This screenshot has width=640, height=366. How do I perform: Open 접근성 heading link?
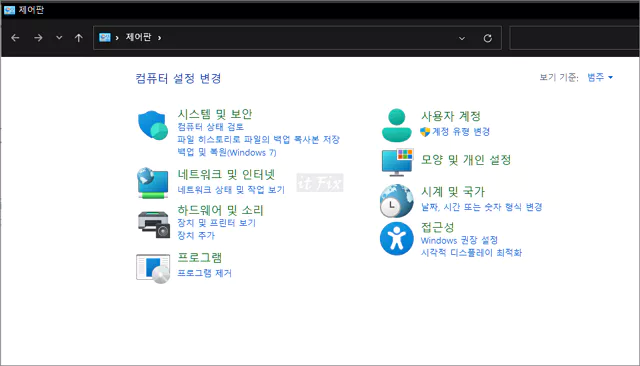tap(437, 227)
